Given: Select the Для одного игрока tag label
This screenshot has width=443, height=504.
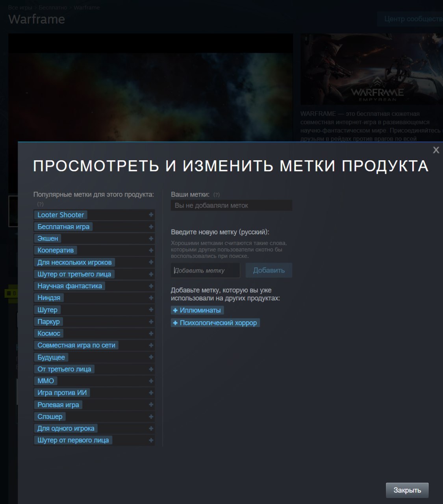Looking at the screenshot, I should 66,428.
